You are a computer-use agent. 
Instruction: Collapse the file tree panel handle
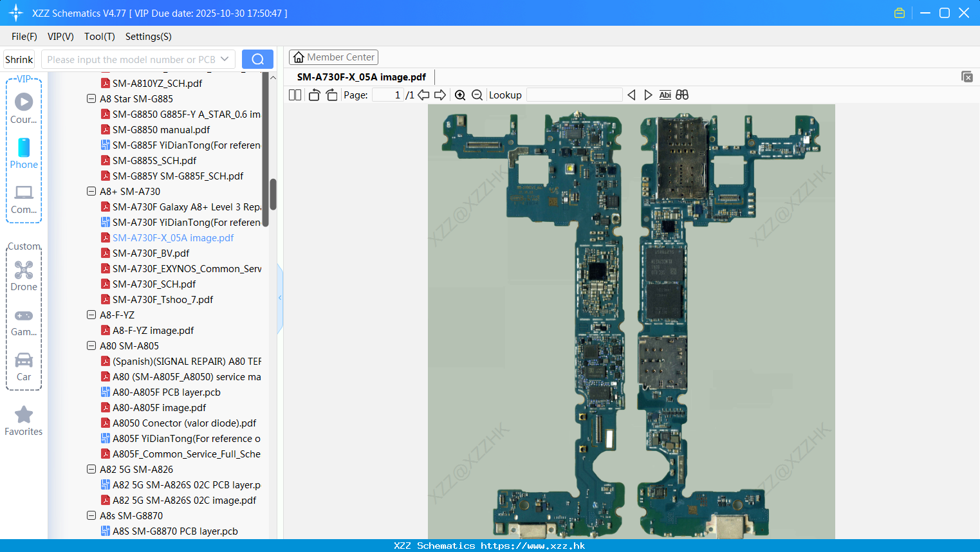click(280, 298)
